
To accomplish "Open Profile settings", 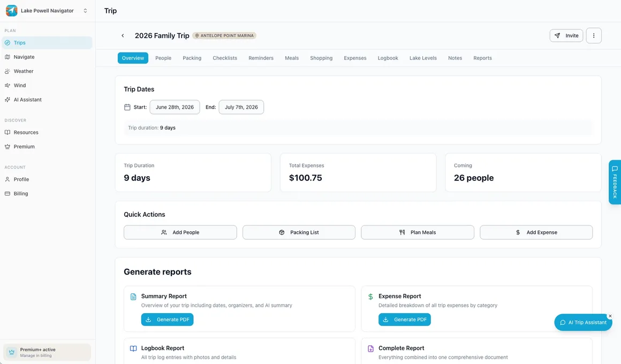I will (x=47, y=179).
